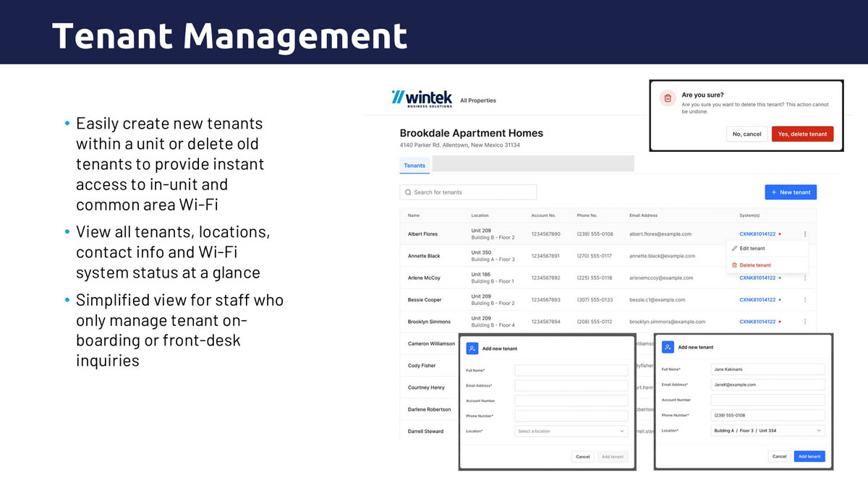Click email 'annette.black@example.com'

(x=662, y=256)
